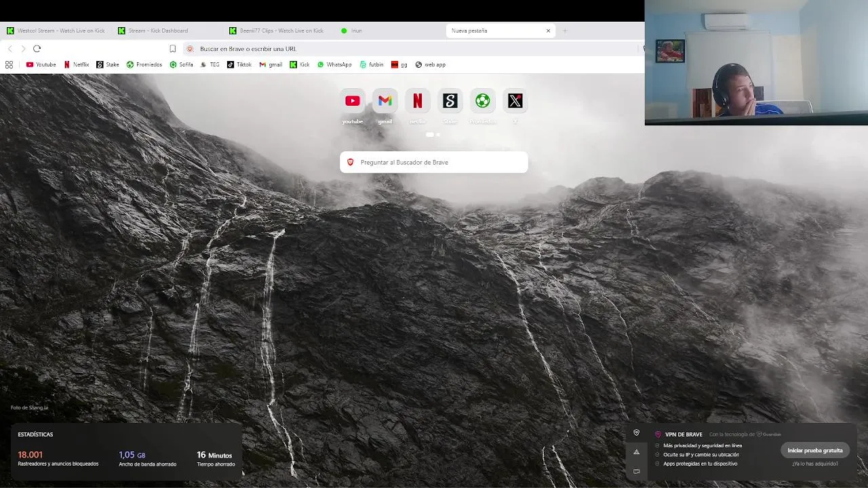Go forward using the forward arrow
Image resolution: width=868 pixels, height=488 pixels.
(x=23, y=49)
